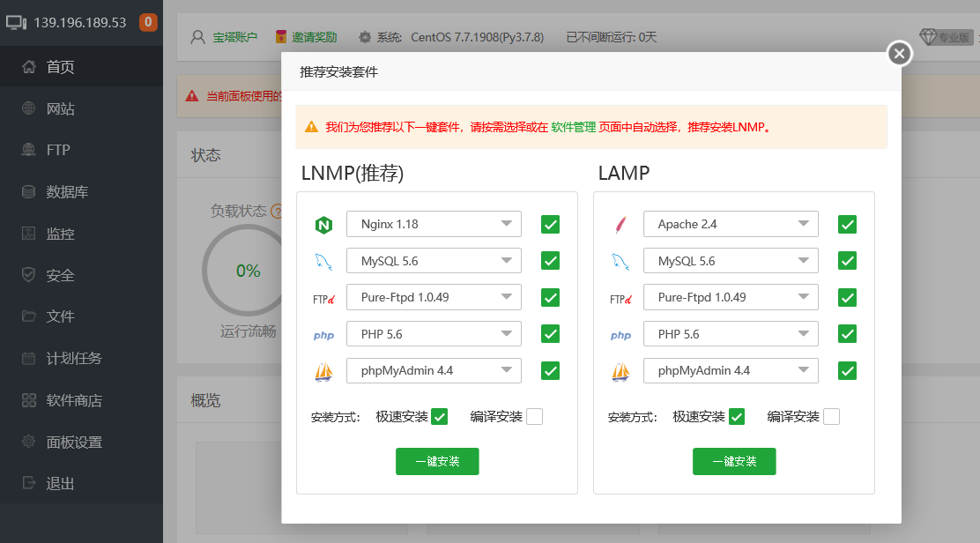Image resolution: width=980 pixels, height=543 pixels.
Task: Close the 推荐安装套件 dialog
Action: pos(900,54)
